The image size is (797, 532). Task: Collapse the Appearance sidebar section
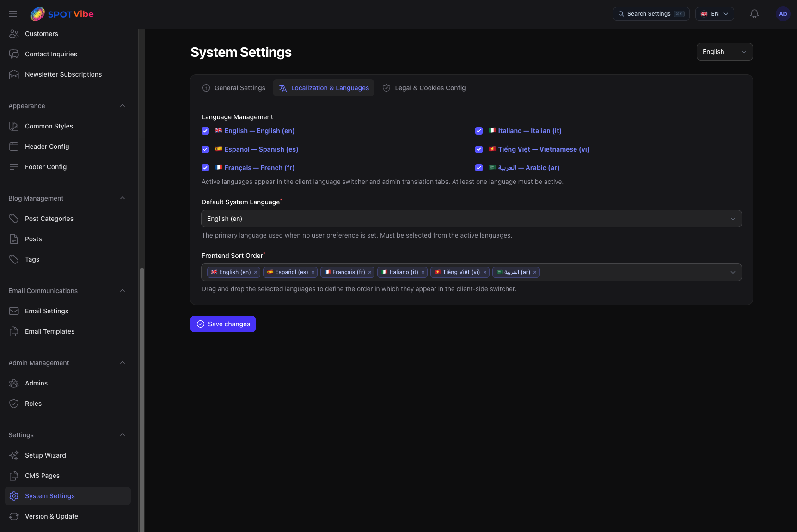click(x=123, y=106)
